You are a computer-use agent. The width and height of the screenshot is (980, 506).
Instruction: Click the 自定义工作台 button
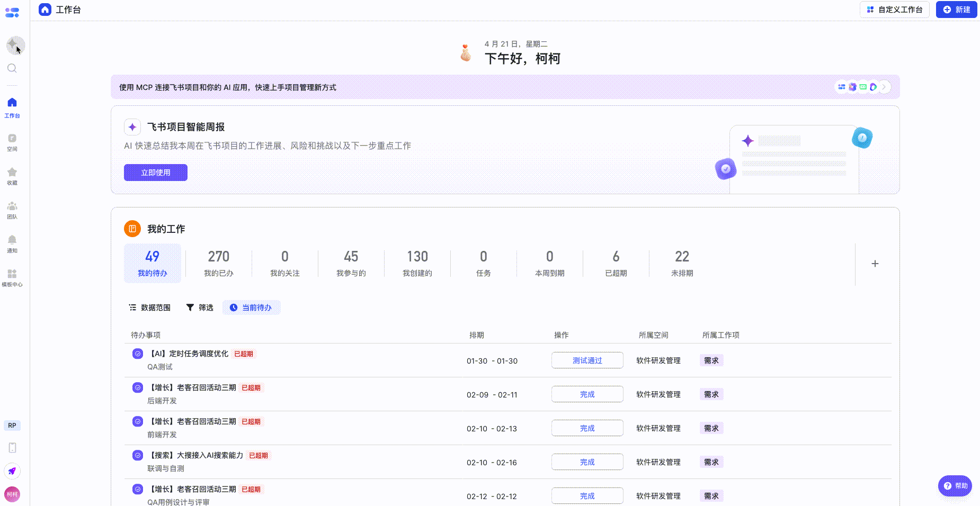coord(895,10)
